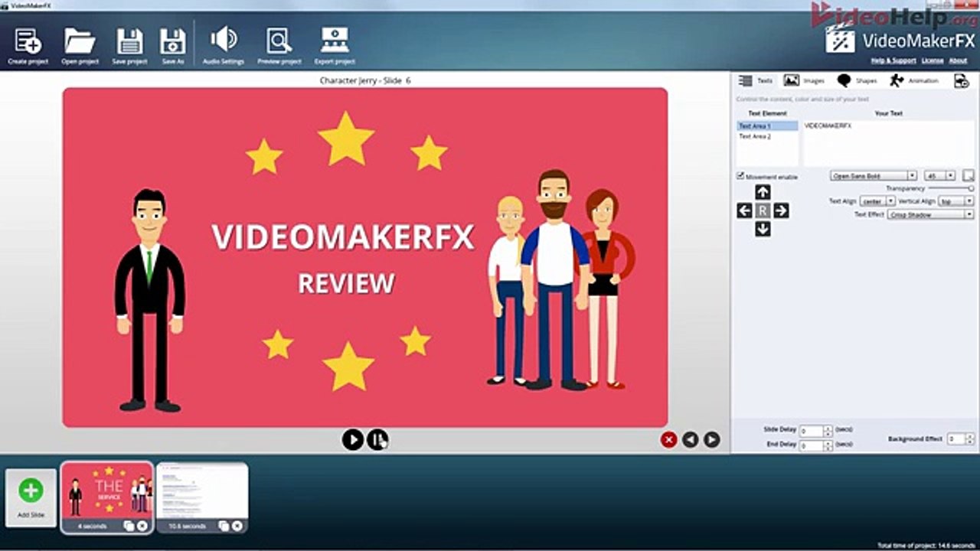980x551 pixels.
Task: Duplicate the 4 seconds slide
Action: (129, 526)
